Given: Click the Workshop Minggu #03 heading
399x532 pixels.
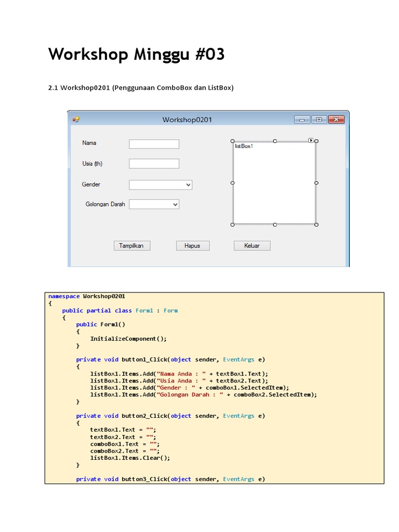Looking at the screenshot, I should pyautogui.click(x=137, y=54).
